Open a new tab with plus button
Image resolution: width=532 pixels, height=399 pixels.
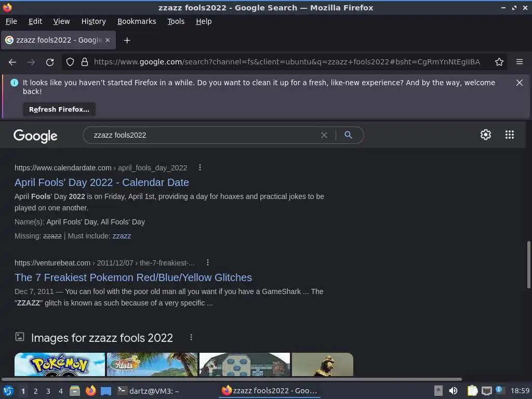point(127,41)
